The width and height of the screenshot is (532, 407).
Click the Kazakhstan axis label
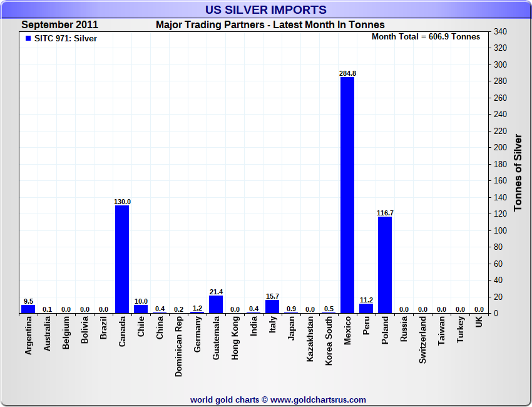point(310,339)
